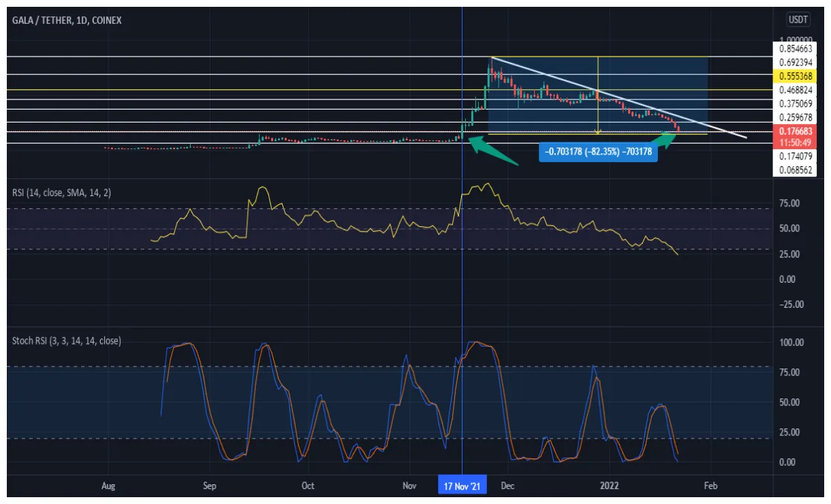Viewport: 831px width, 504px height.
Task: Click 2022 on the time axis
Action: click(610, 486)
